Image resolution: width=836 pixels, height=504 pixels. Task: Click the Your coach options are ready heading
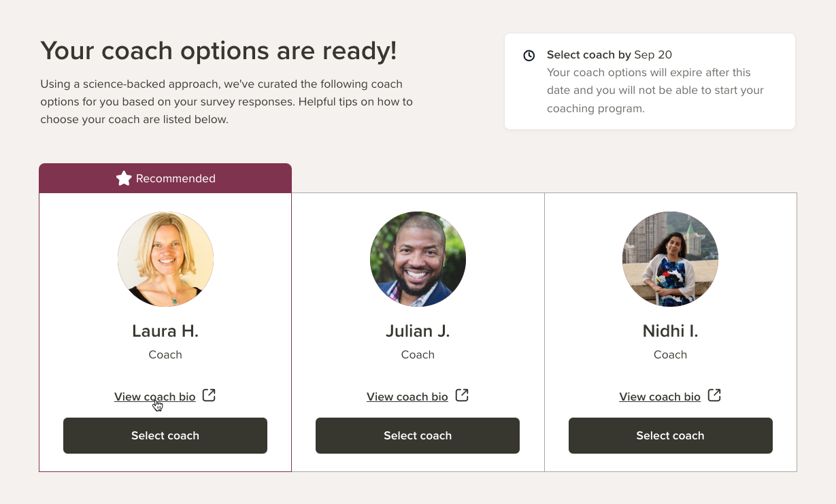(x=218, y=52)
